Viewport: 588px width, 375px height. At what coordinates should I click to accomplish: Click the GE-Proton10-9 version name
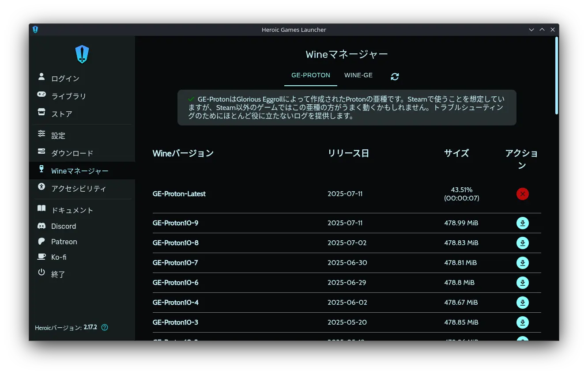point(176,223)
